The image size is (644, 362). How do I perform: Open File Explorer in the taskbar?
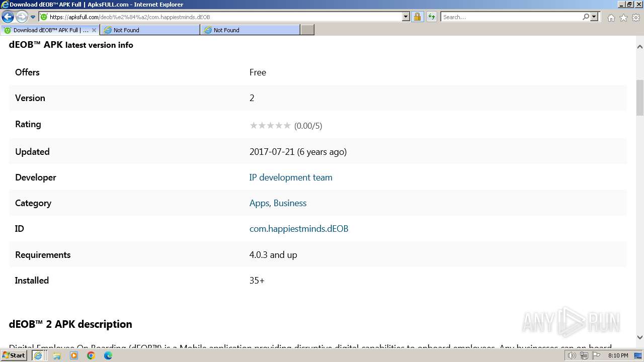tap(57, 355)
